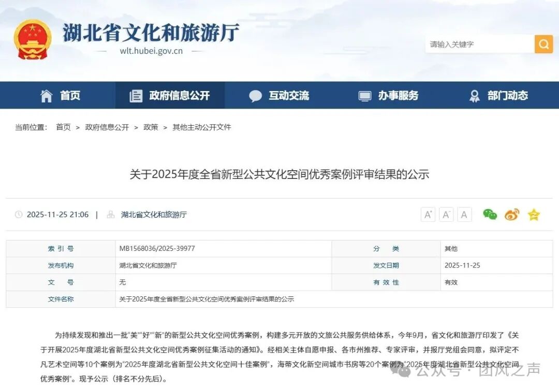This screenshot has height=392, width=559.
Task: Click the national emblem logo
Action: tap(33, 40)
